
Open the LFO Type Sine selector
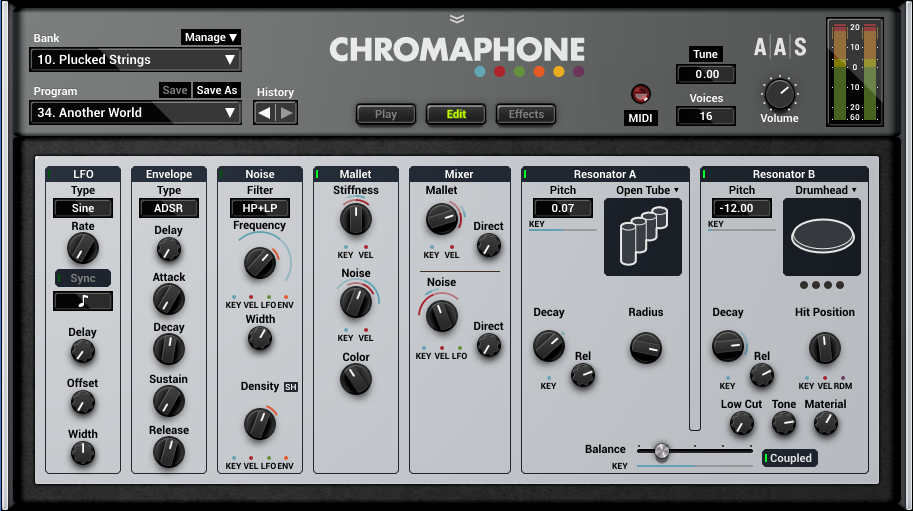(83, 208)
